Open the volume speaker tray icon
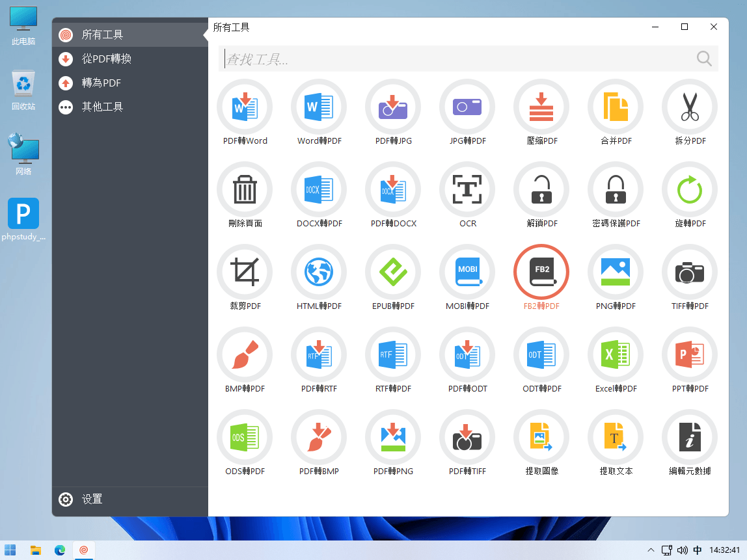The height and width of the screenshot is (560, 747). pyautogui.click(x=682, y=550)
